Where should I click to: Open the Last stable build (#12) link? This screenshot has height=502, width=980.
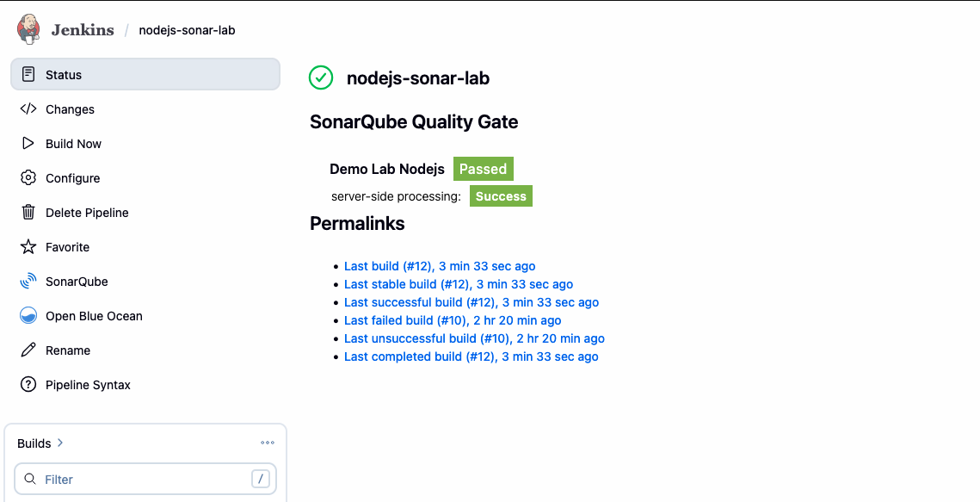[x=459, y=284]
